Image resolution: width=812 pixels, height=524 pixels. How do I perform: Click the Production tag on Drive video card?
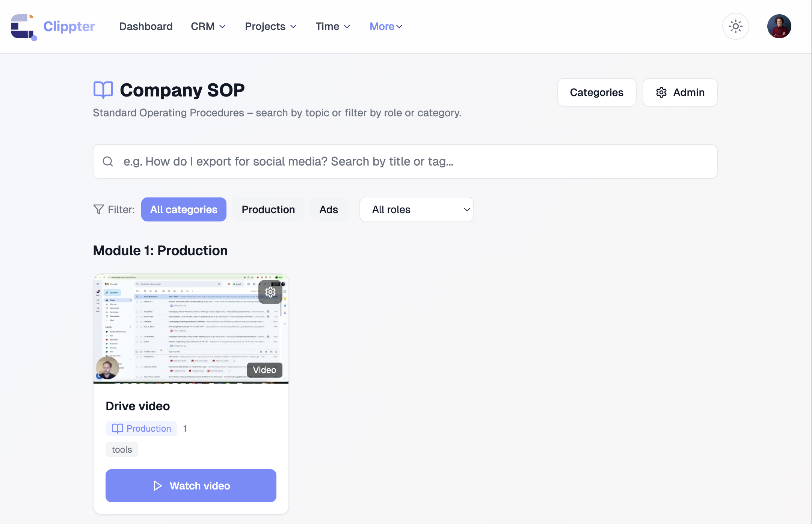[x=141, y=429]
